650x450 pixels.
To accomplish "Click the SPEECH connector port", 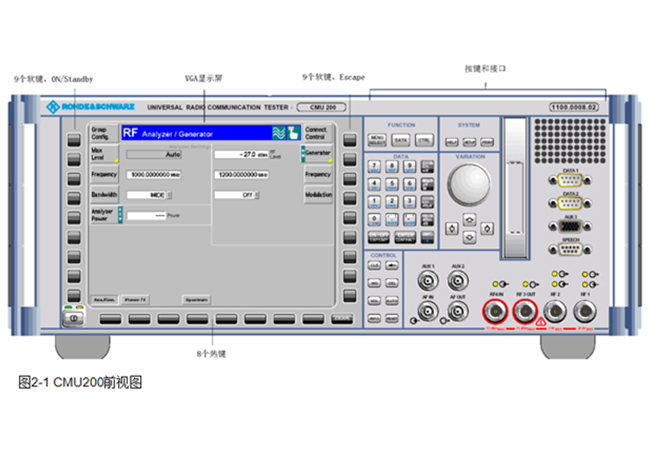I will point(570,249).
